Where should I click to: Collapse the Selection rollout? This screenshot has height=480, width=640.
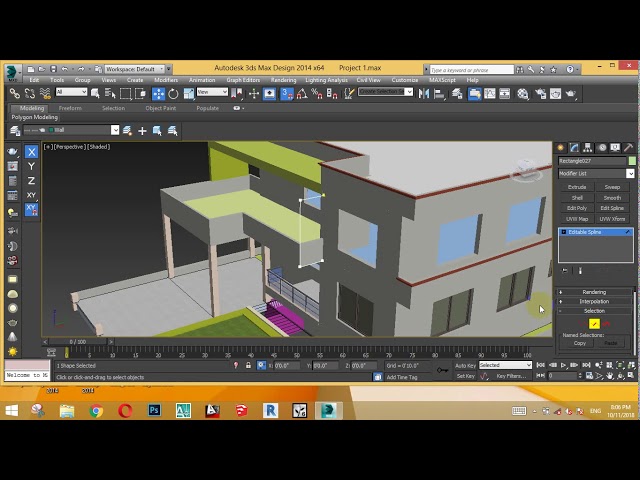594,311
